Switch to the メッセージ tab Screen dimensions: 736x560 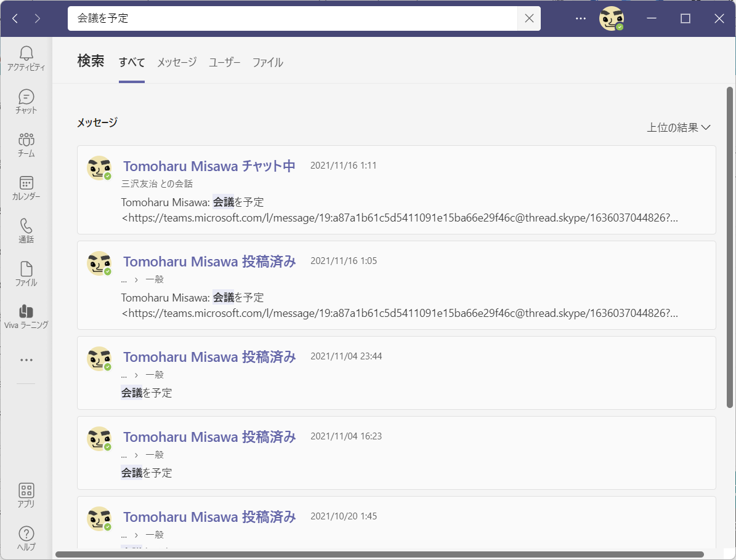coord(177,62)
